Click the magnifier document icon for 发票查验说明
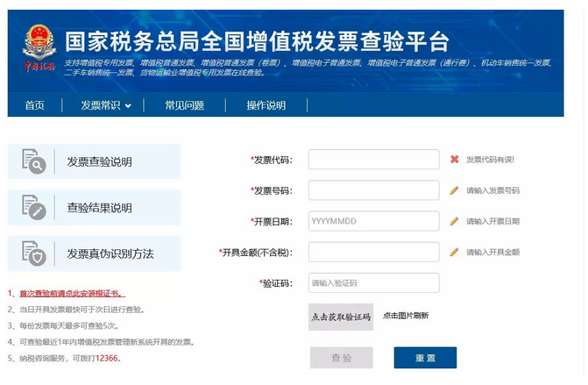Screen dimensions: 588x385 (x=34, y=161)
